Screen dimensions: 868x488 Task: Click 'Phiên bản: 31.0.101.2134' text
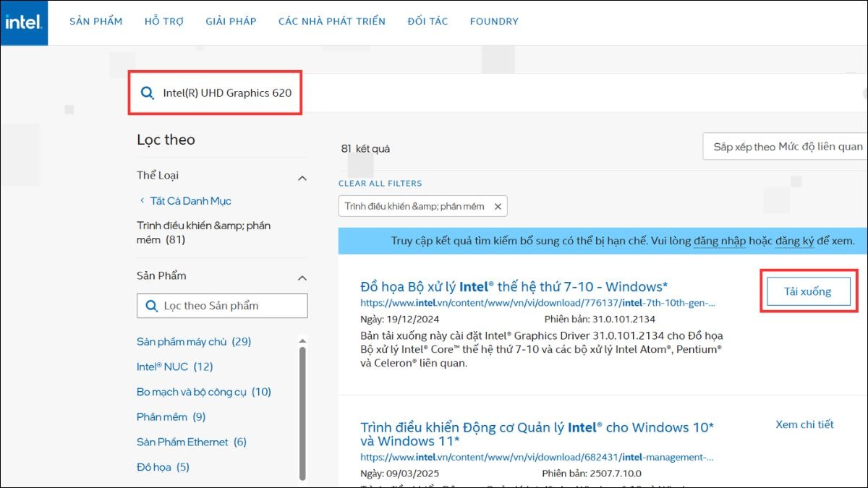click(600, 319)
